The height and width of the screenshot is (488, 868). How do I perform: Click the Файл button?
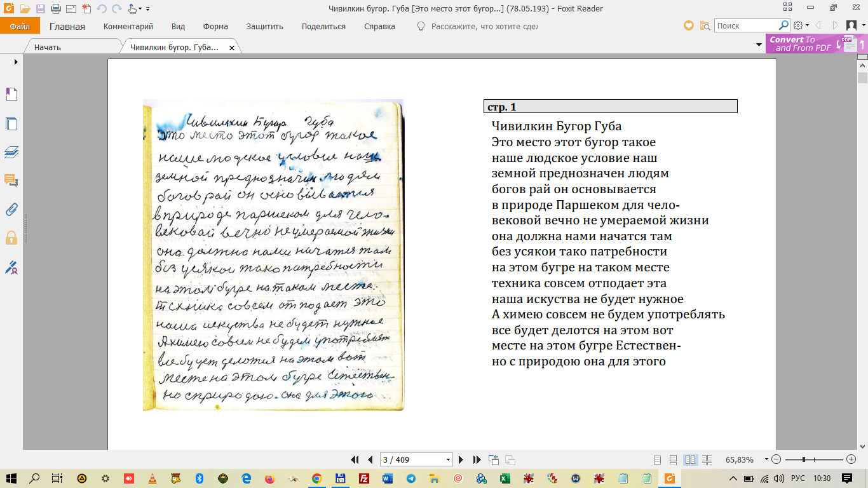coord(20,26)
